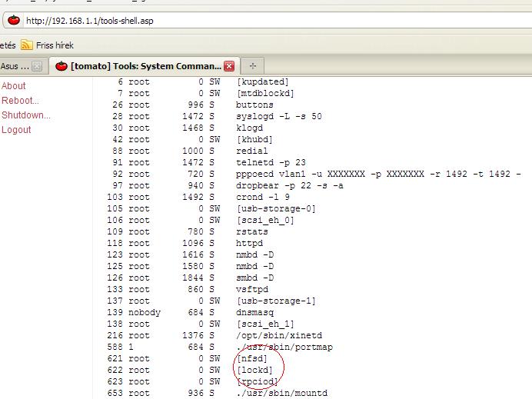Screen dimensions: 532x399
Task: Click the telnetd -p 23 entry
Action: (x=271, y=162)
